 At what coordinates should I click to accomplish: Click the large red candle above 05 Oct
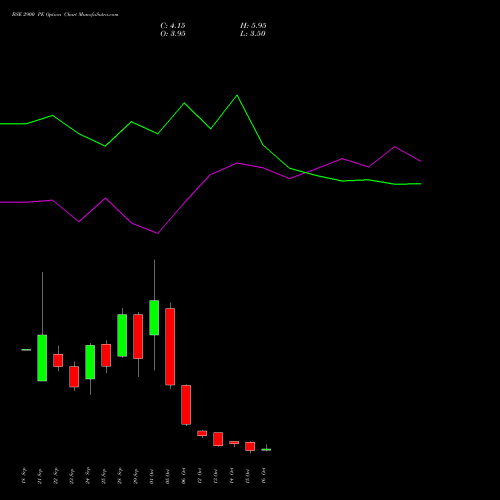tap(170, 347)
